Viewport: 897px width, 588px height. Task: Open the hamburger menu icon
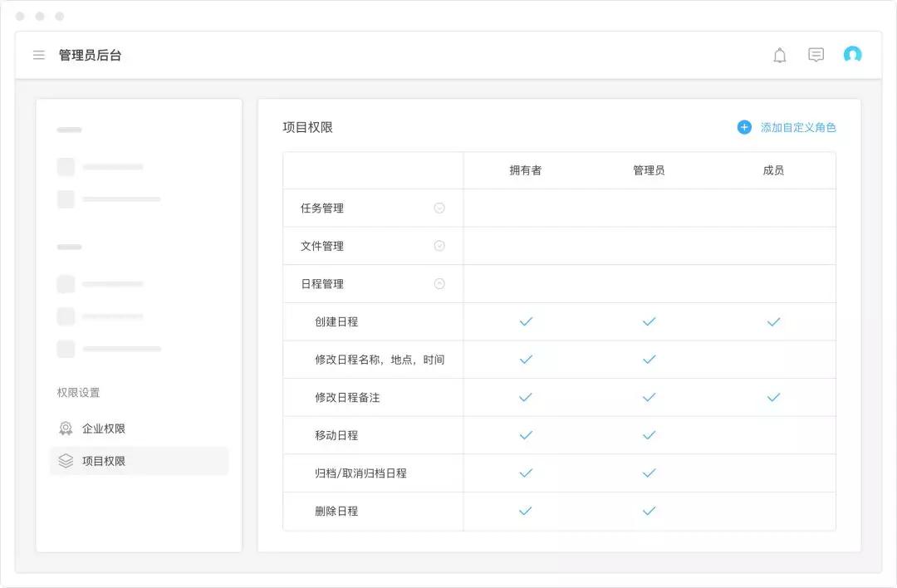pos(39,56)
